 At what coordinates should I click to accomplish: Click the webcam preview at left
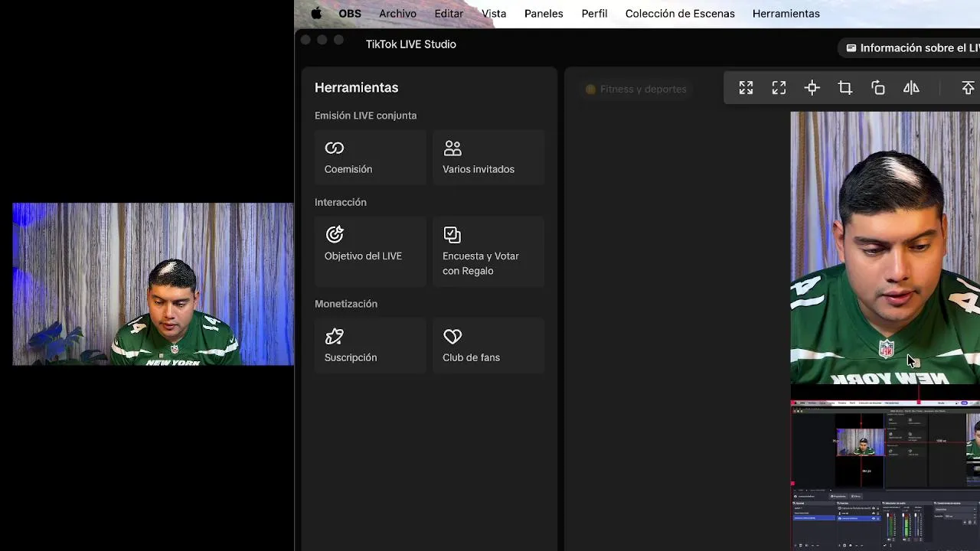153,284
